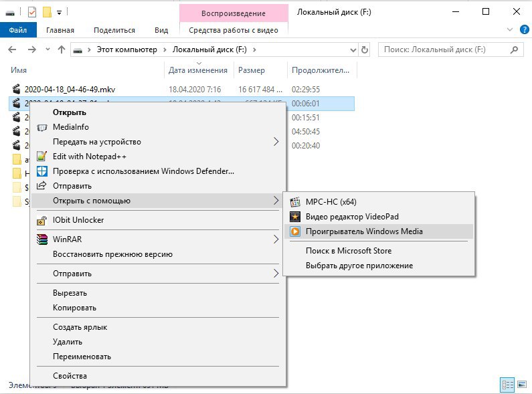The image size is (532, 394).
Task: Open the quick access toolbar customize dropdown
Action: pos(59,13)
